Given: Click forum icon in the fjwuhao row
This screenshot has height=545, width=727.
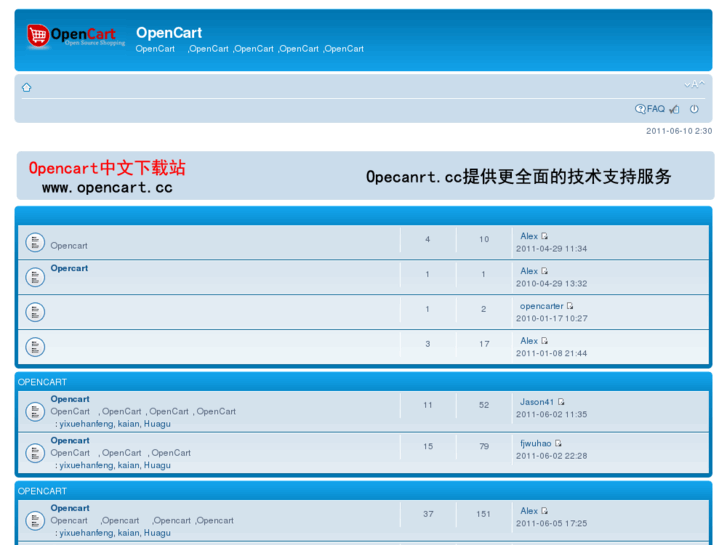Looking at the screenshot, I should [35, 453].
